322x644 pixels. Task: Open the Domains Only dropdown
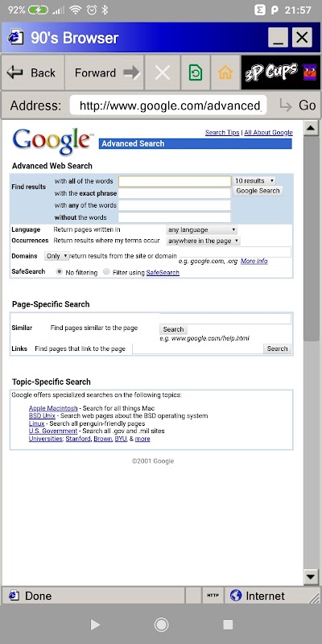(x=56, y=256)
